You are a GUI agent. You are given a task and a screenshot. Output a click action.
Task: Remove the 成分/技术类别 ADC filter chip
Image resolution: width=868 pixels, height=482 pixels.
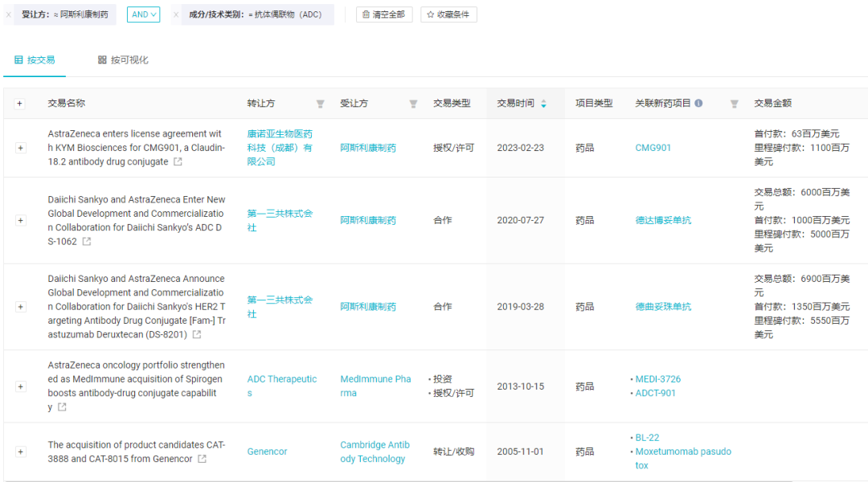175,15
